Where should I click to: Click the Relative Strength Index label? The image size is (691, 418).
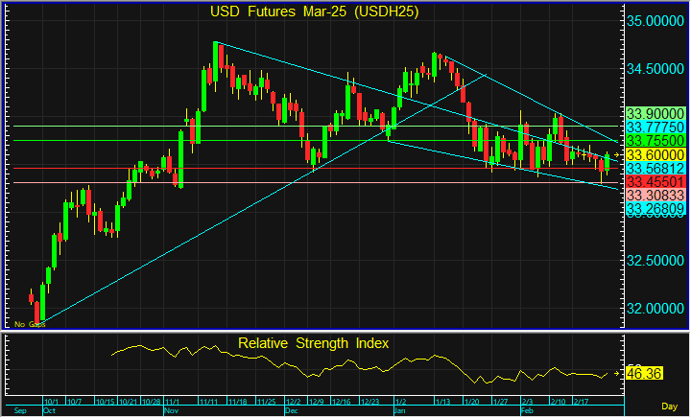(x=314, y=343)
